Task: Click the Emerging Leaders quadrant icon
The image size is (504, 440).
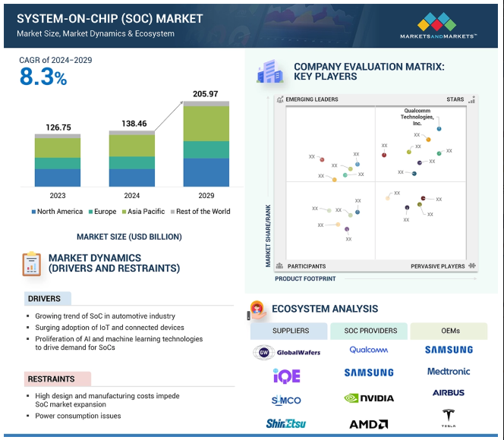Action: pyautogui.click(x=280, y=99)
